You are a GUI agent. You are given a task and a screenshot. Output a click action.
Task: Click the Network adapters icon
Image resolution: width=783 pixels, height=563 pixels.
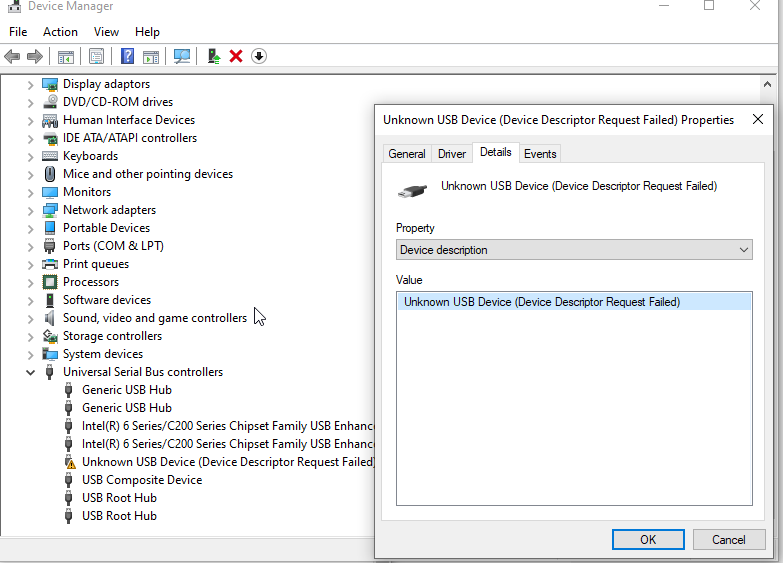point(50,210)
